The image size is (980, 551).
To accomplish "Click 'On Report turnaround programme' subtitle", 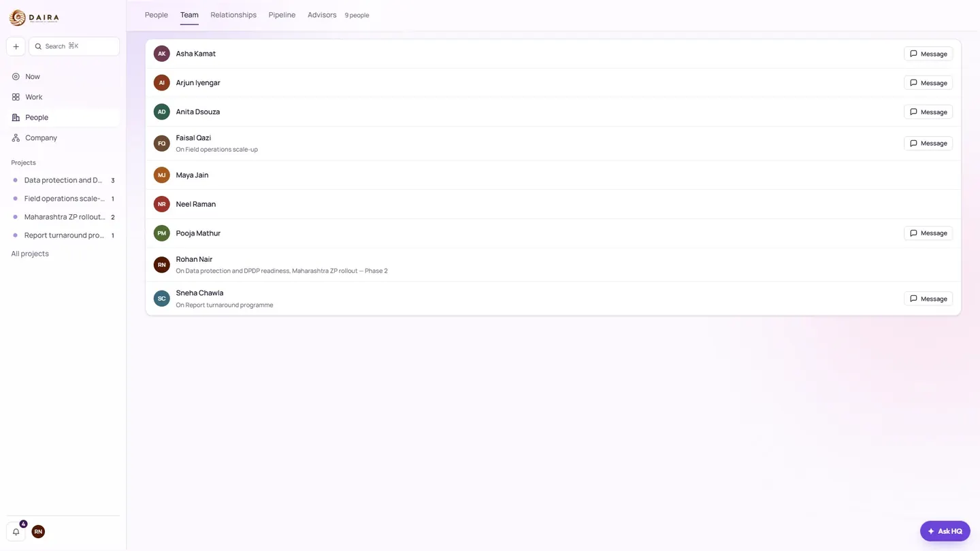I will point(225,305).
